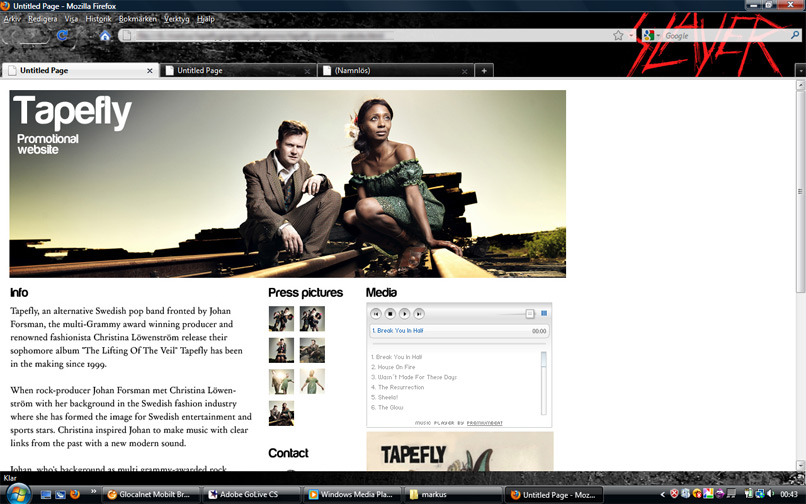
Task: Toggle the playlist view blue grid icon
Action: tap(544, 313)
